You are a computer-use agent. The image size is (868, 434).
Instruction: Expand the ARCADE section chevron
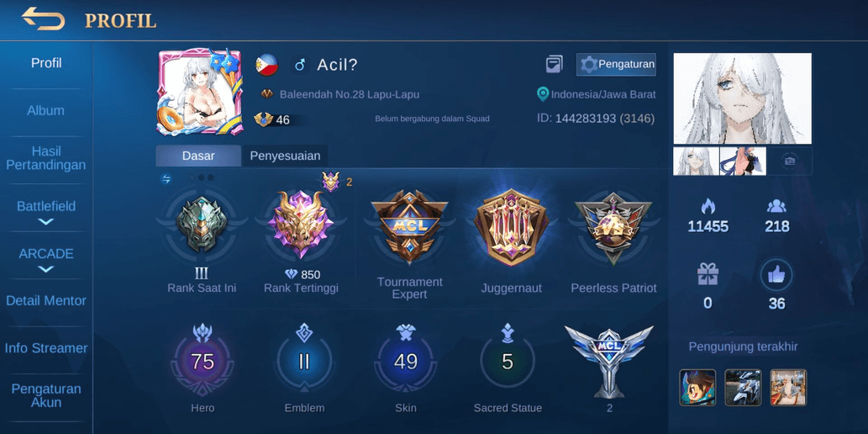[x=46, y=269]
